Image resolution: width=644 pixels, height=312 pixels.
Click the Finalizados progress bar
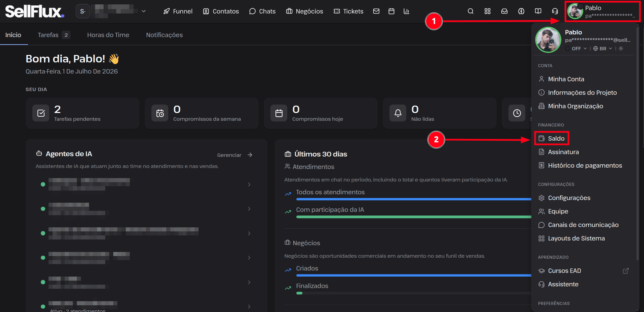414,293
